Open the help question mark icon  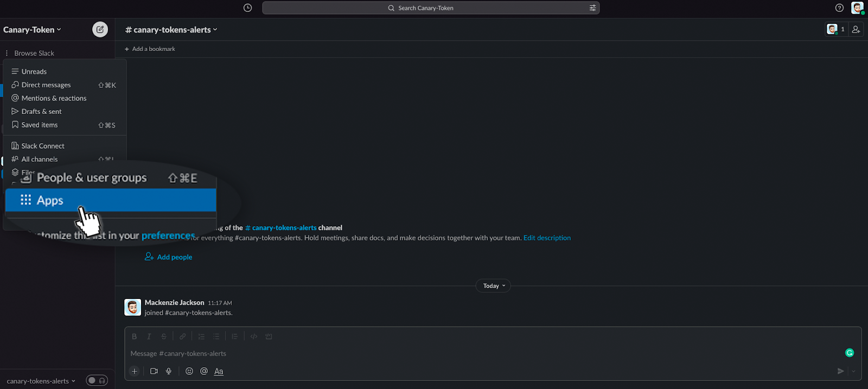839,8
